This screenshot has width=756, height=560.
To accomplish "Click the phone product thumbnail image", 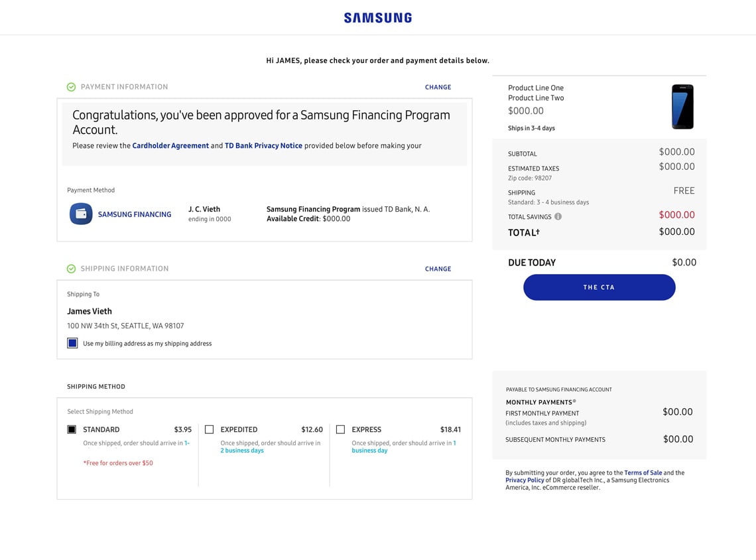I will point(682,107).
